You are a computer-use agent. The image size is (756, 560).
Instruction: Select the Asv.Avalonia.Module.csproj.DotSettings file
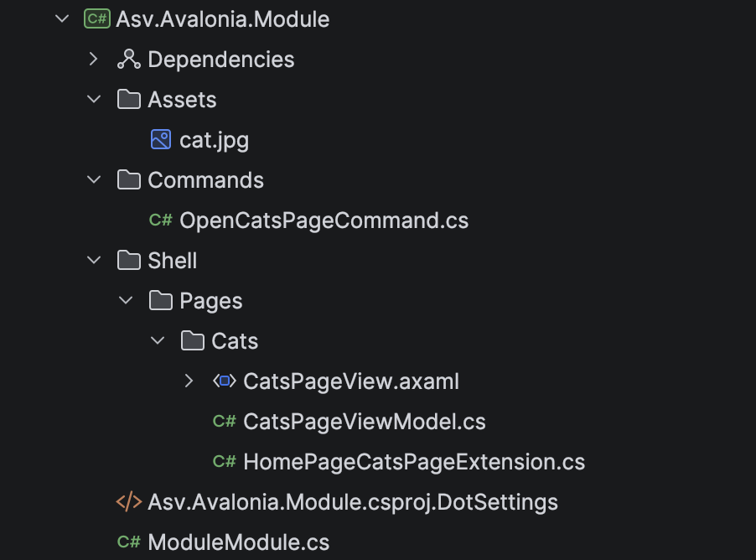352,501
